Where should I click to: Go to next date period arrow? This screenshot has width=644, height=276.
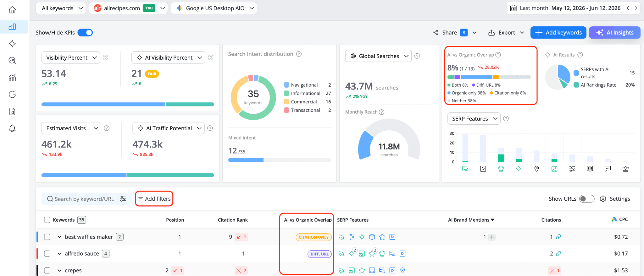pyautogui.click(x=636, y=8)
